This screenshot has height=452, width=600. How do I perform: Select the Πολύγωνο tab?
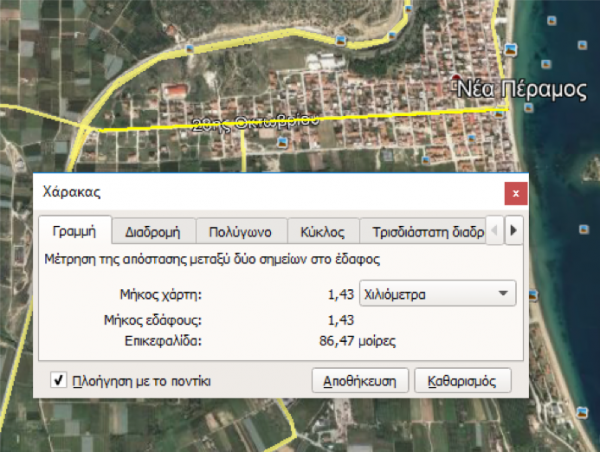pos(240,231)
